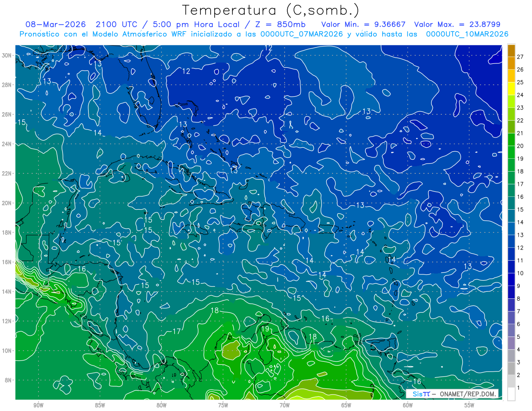Click the longitude label "90W"

[38, 405]
